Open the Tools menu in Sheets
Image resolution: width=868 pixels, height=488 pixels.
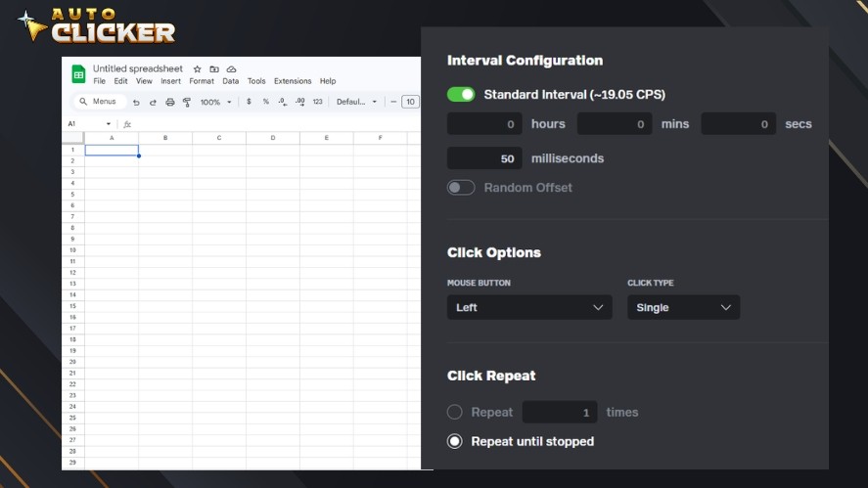point(256,81)
